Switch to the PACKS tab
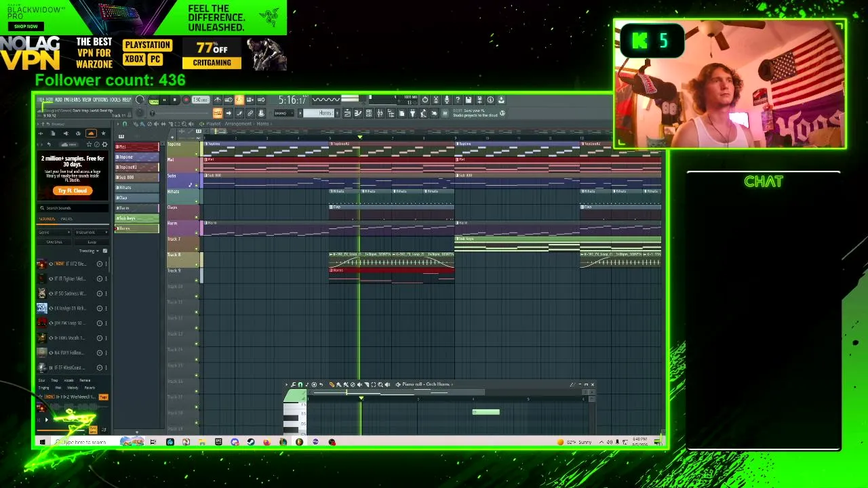 pos(66,219)
